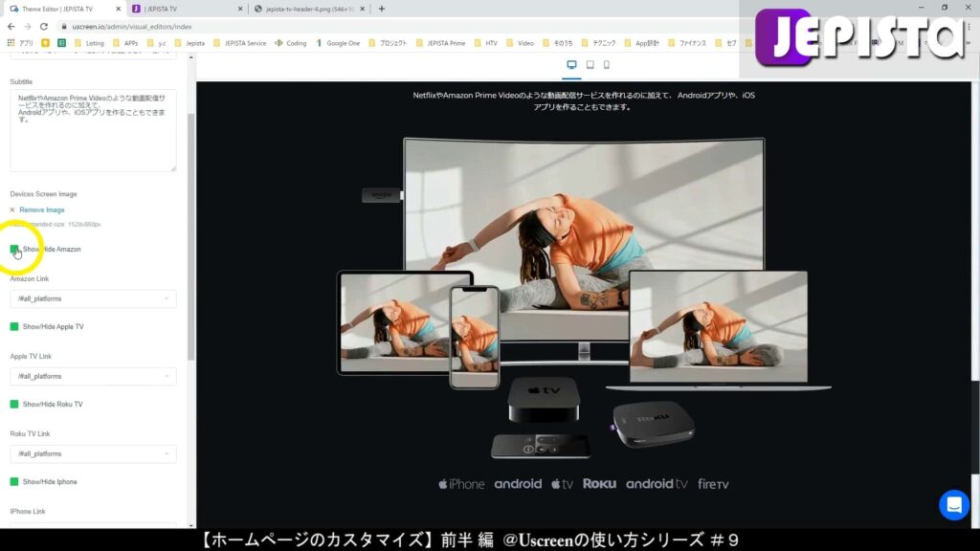Screen dimensions: 980x551
Task: Open a new browser tab
Action: tap(381, 9)
